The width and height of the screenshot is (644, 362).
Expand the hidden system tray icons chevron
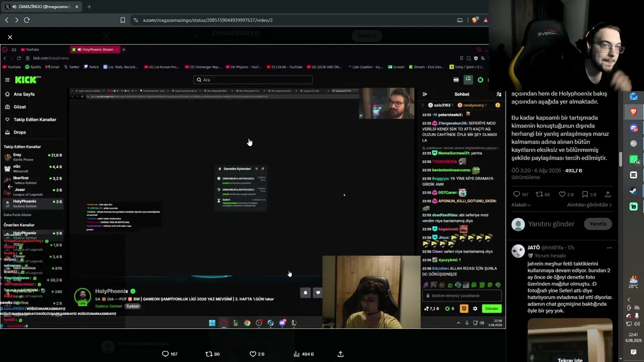628,300
